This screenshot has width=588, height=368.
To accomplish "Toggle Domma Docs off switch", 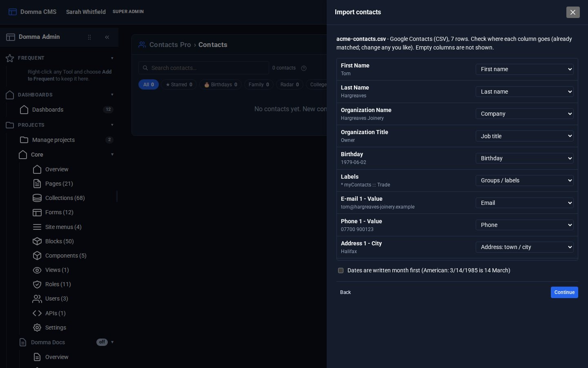I will coord(102,342).
